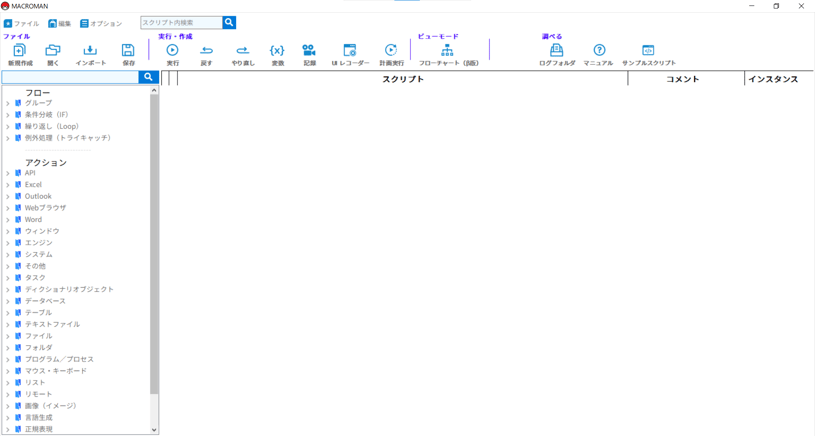Screen dimensions: 815x436
Task: Select the タスク tree item
Action: coord(35,278)
